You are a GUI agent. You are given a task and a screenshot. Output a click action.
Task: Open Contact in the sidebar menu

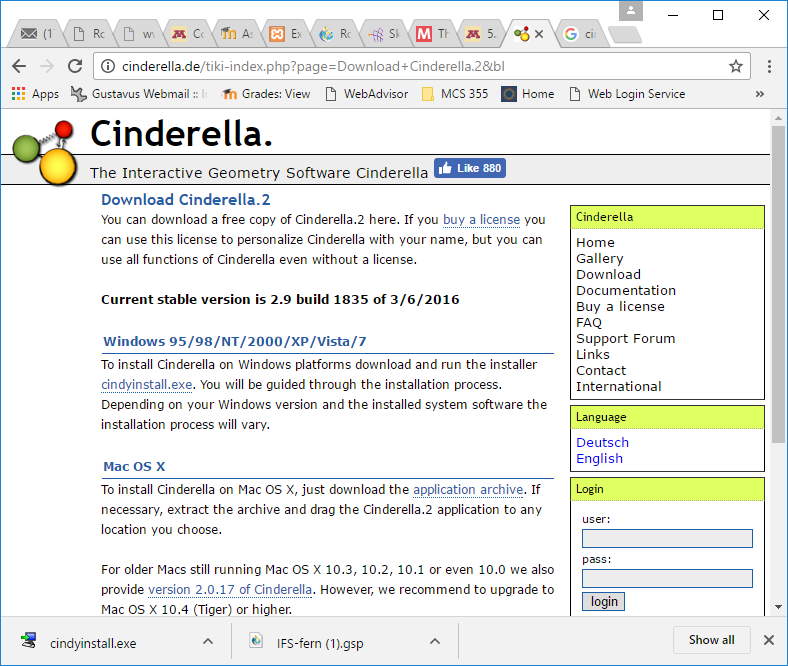point(601,370)
